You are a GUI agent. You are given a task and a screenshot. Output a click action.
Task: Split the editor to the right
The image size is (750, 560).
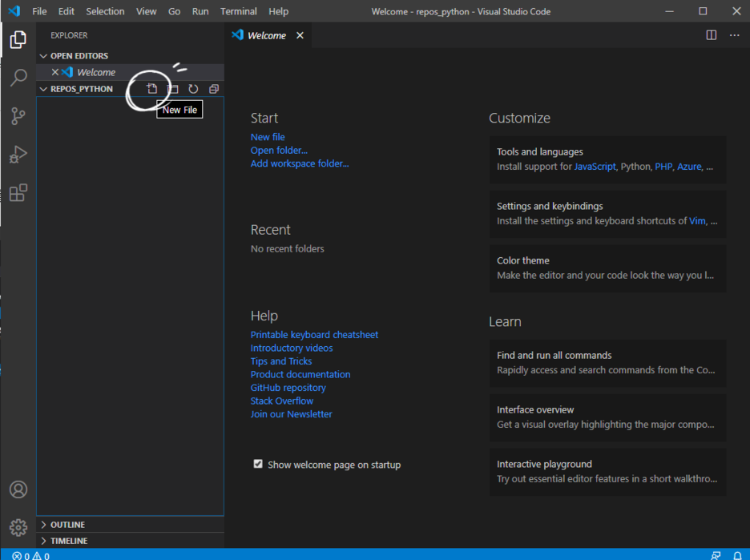[712, 35]
